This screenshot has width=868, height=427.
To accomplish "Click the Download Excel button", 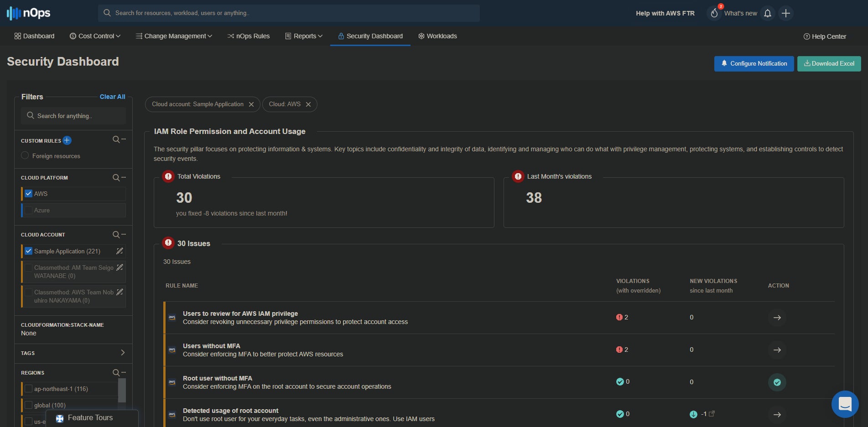I will coord(829,64).
